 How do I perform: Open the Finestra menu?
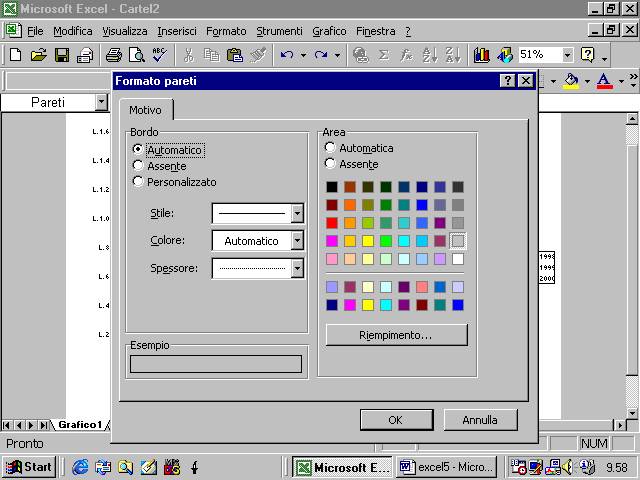pyautogui.click(x=376, y=31)
